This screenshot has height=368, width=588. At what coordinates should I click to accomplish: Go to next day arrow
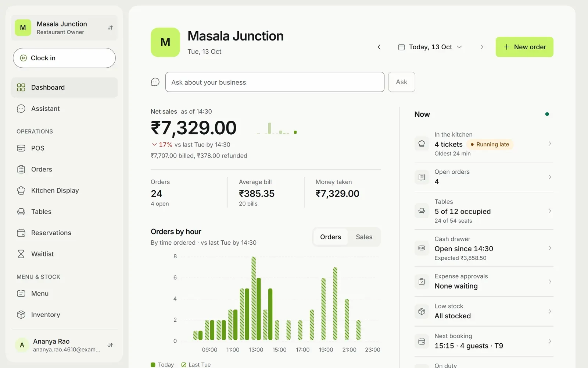point(482,47)
